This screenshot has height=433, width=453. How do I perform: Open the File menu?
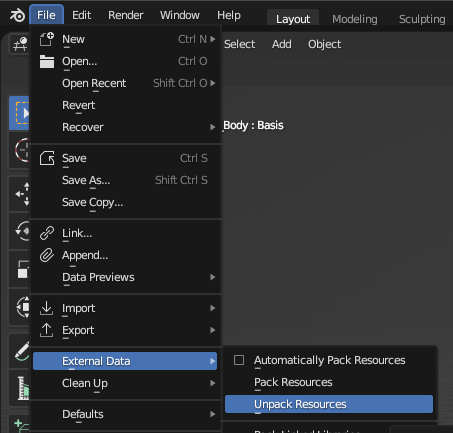(x=46, y=15)
